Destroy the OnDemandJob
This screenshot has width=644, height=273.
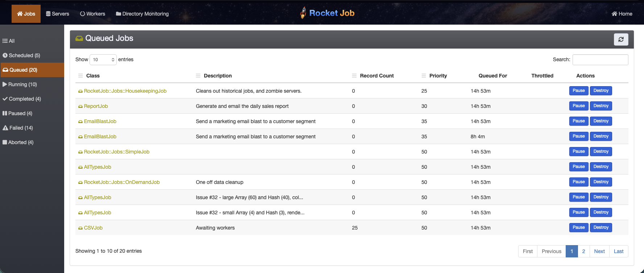[601, 182]
